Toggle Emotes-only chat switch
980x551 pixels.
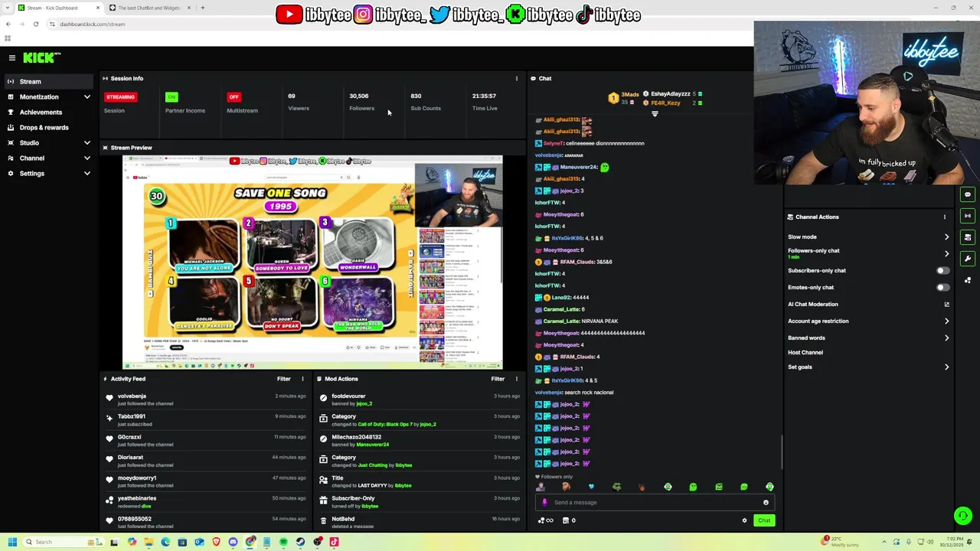[943, 288]
